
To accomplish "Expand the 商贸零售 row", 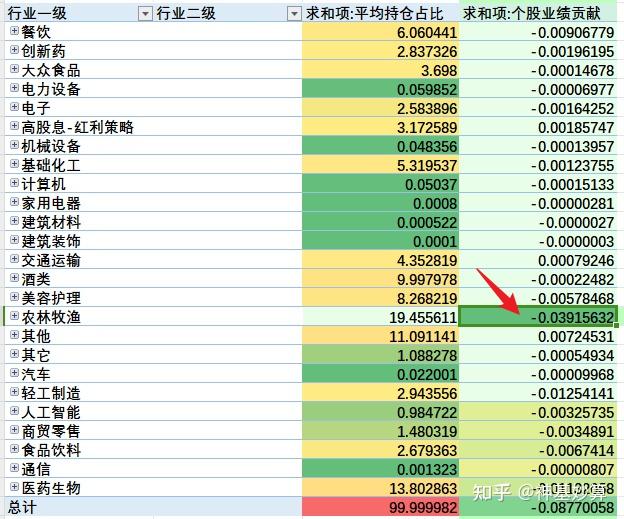I will coord(14,429).
